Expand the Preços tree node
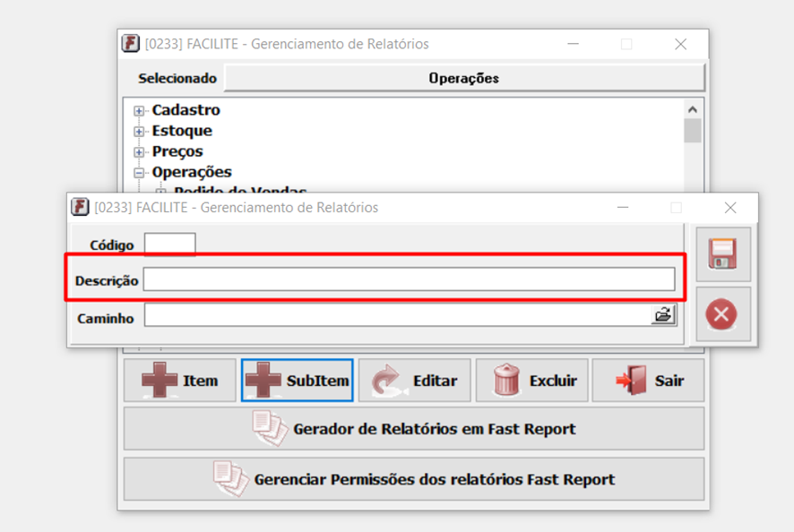Image resolution: width=794 pixels, height=532 pixels. point(139,152)
